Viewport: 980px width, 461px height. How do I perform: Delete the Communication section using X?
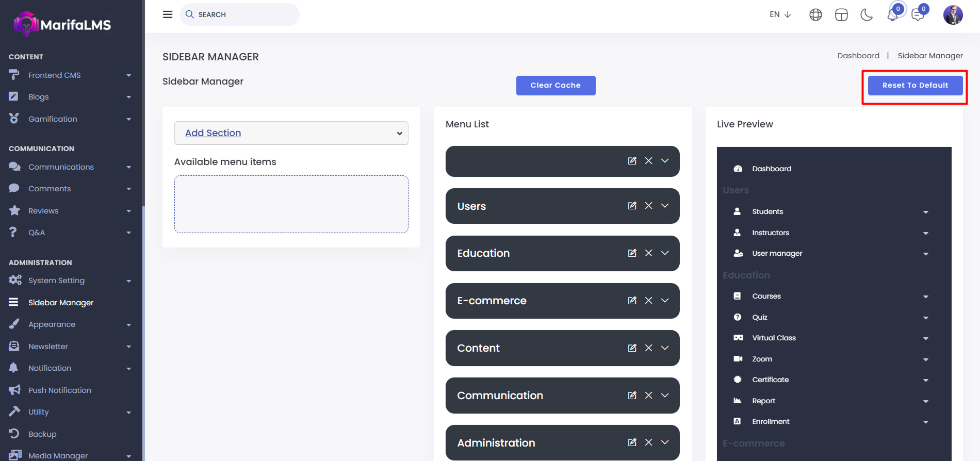click(649, 396)
